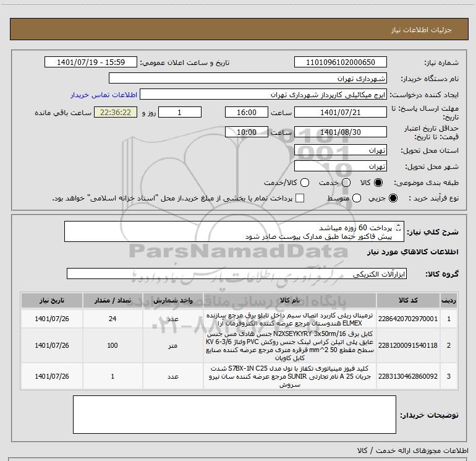Click unit متر in the cable row

[172, 346]
